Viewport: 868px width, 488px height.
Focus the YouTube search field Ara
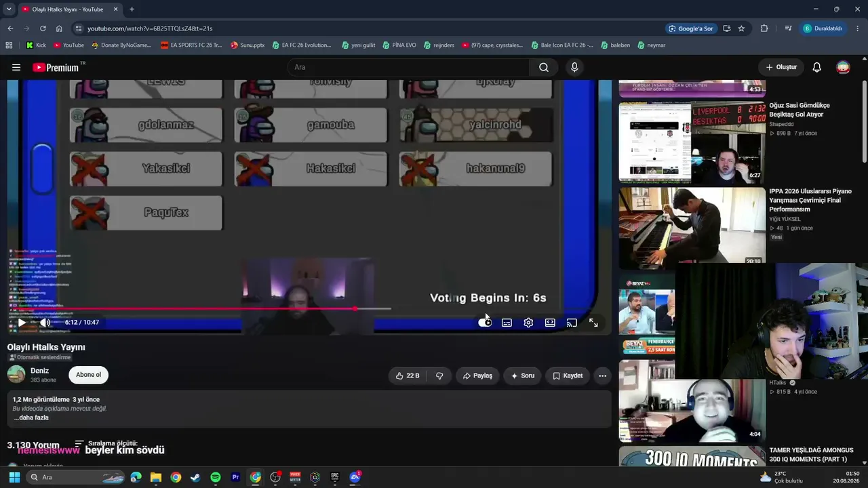coord(408,67)
